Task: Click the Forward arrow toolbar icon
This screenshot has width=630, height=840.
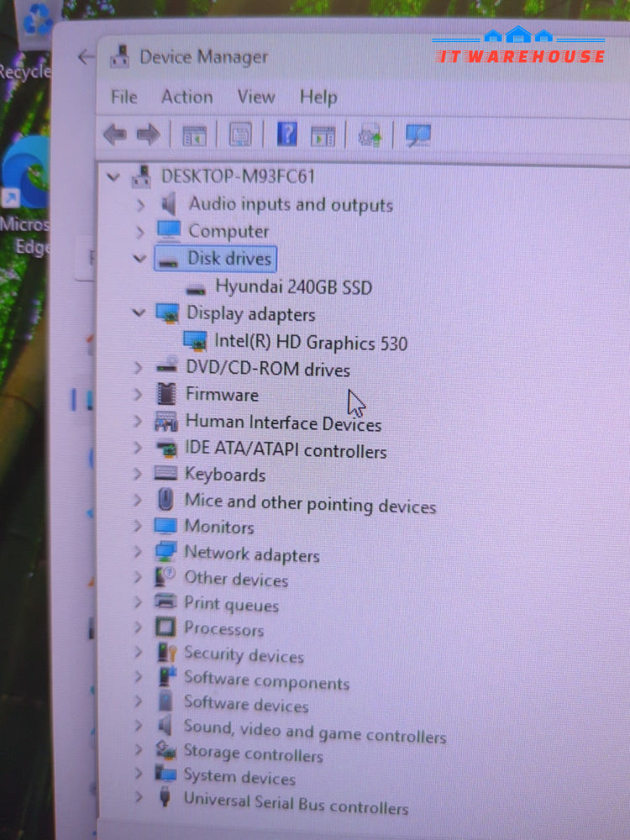Action: [148, 134]
